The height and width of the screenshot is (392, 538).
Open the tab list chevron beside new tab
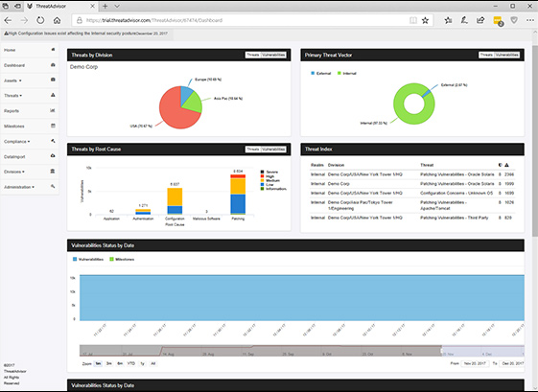(x=117, y=6)
